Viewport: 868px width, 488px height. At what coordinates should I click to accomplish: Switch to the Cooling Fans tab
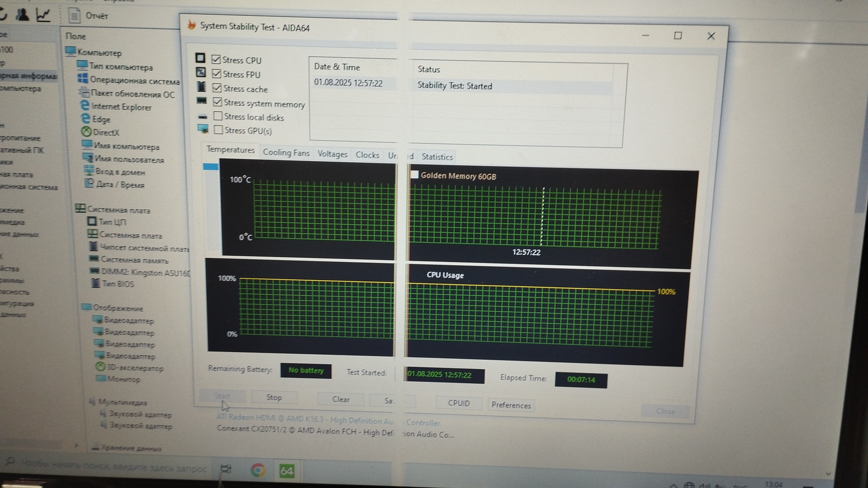(x=286, y=153)
